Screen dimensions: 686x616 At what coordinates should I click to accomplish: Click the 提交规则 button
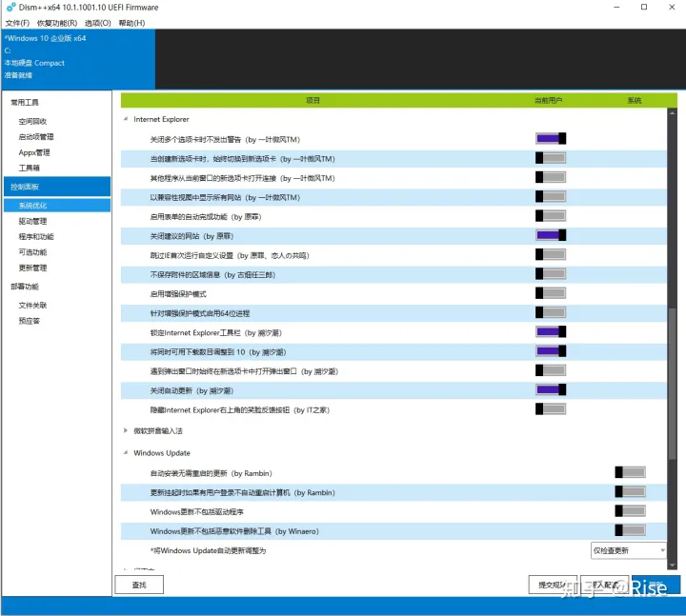tap(553, 585)
